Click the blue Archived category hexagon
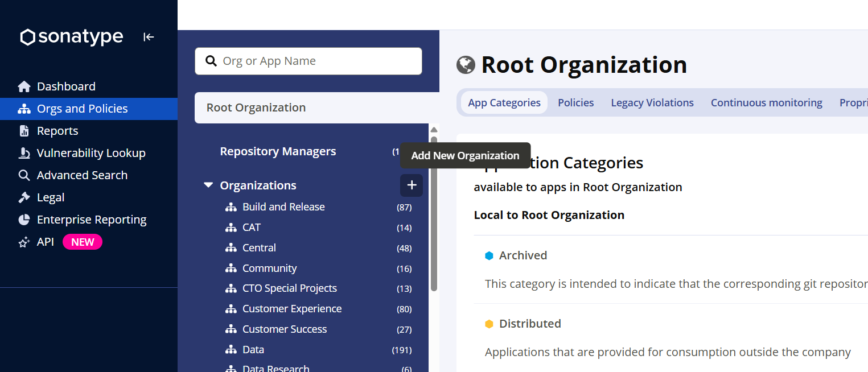 [489, 256]
